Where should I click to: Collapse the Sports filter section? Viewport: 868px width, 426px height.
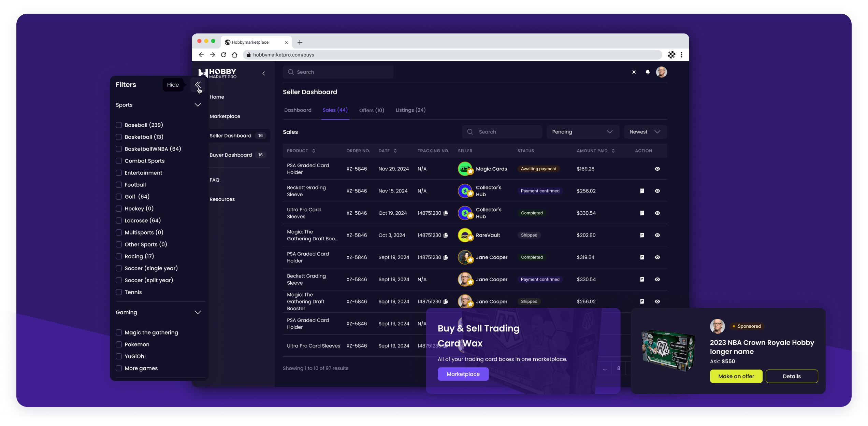click(x=198, y=105)
